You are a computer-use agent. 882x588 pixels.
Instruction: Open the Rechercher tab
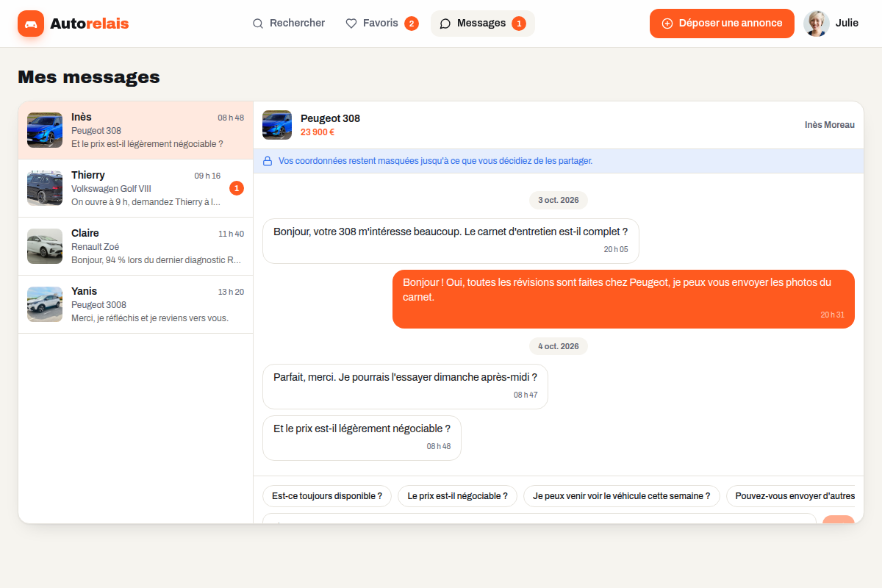pos(289,24)
